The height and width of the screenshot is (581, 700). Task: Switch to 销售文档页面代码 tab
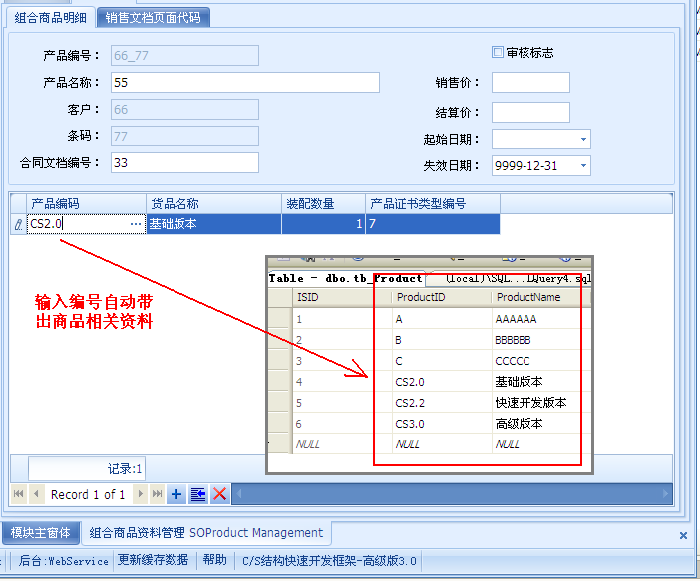[153, 17]
